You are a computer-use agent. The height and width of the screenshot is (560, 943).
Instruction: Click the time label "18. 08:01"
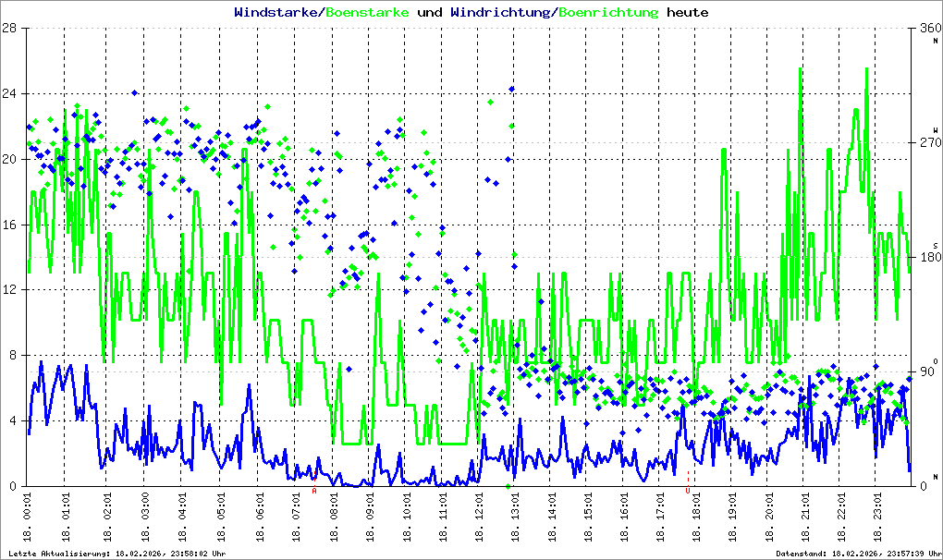click(333, 517)
